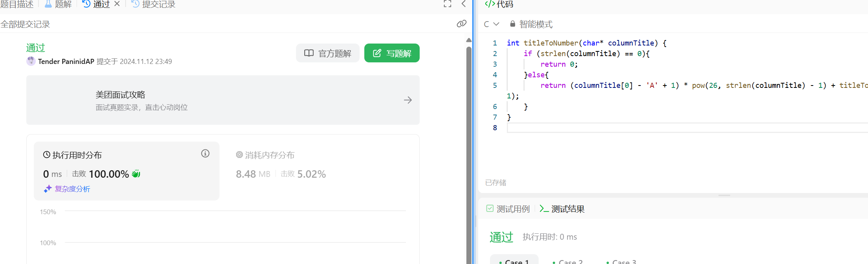Select the 执行用时分布 card
This screenshot has width=868, height=264.
coord(126,171)
